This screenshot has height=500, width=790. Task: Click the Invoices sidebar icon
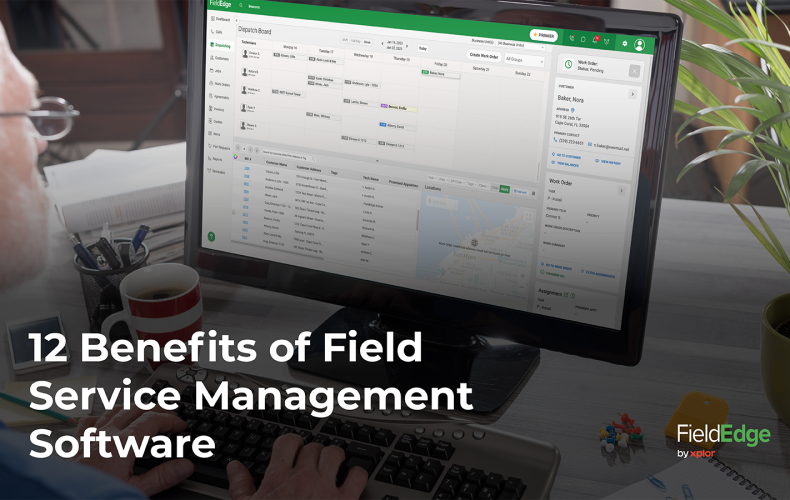pyautogui.click(x=211, y=108)
